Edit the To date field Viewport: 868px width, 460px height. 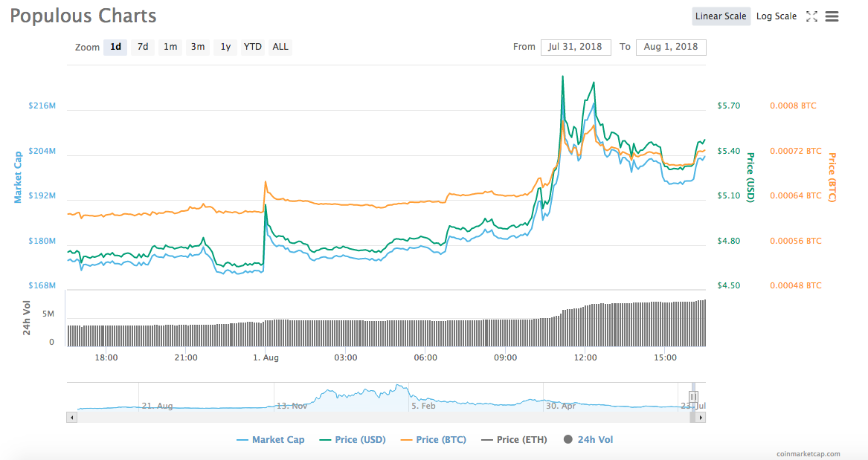point(671,47)
